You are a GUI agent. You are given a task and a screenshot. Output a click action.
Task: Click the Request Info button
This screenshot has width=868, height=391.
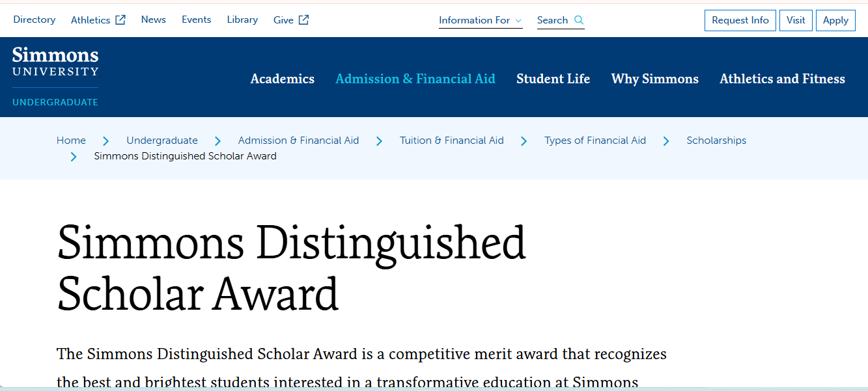click(740, 20)
